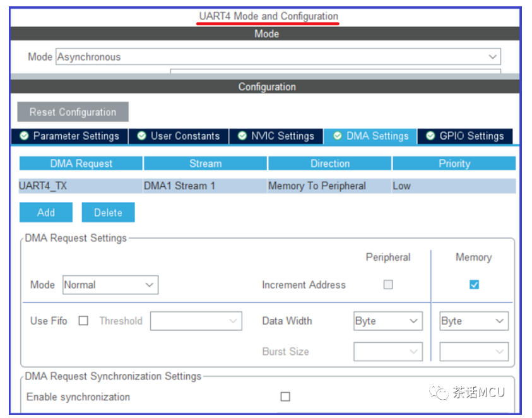Uncheck Memory Increment Address checkbox

(x=474, y=284)
